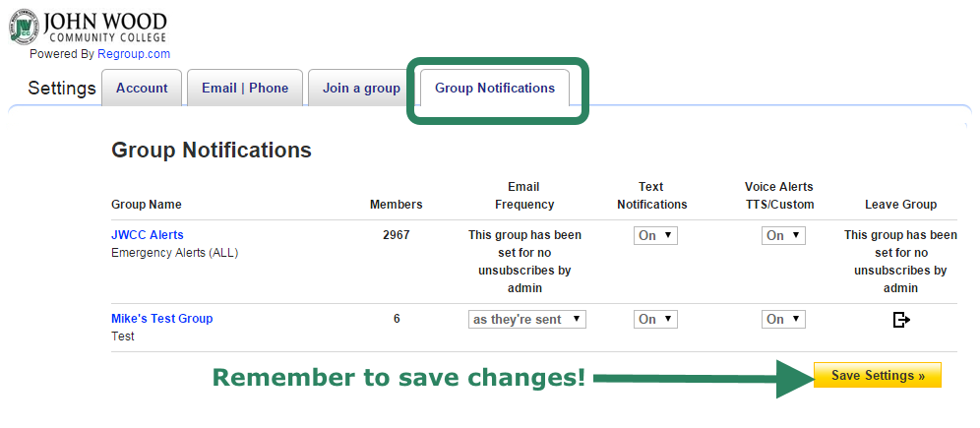980x428 pixels.
Task: Click the John Wood Community College logo
Action: pos(89,27)
